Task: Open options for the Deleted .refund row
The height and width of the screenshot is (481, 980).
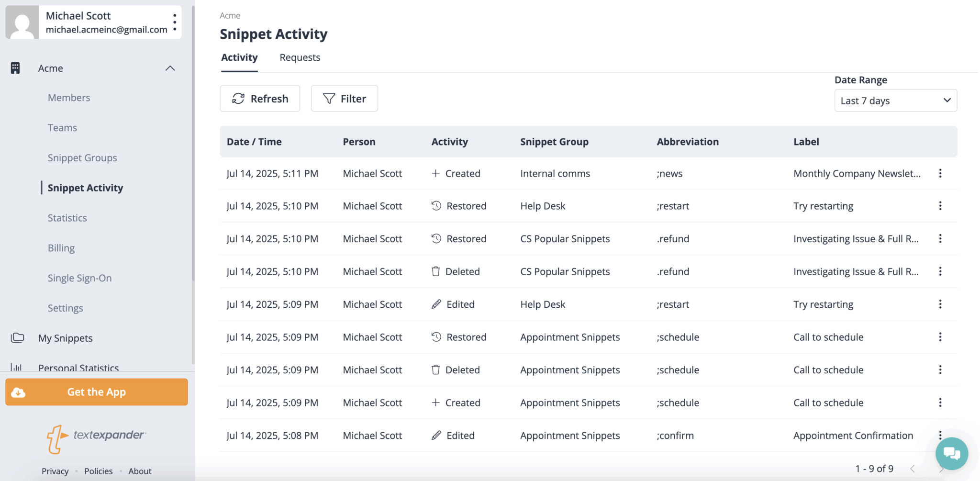Action: click(940, 271)
